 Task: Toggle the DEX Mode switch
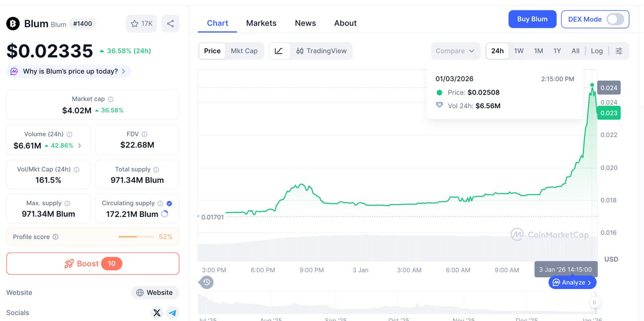615,19
